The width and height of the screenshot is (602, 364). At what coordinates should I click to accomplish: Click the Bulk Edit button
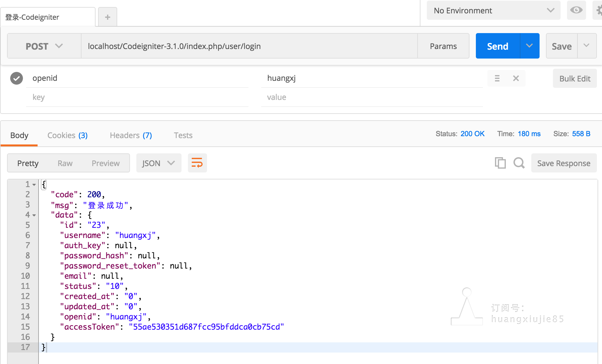tap(575, 79)
